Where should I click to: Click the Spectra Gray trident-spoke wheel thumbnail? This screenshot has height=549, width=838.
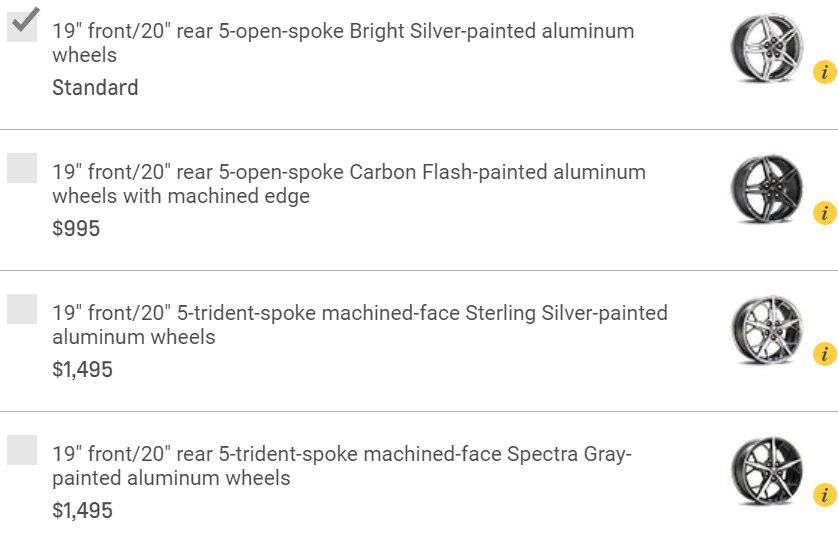click(x=767, y=471)
